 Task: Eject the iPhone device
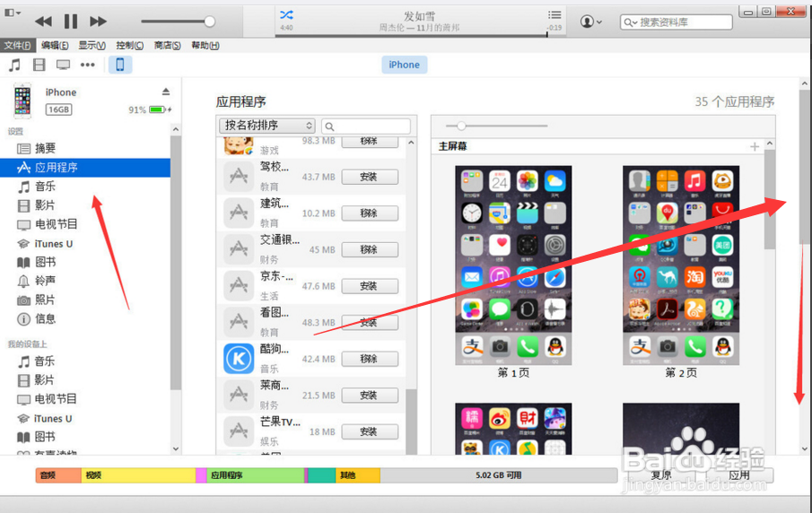166,91
